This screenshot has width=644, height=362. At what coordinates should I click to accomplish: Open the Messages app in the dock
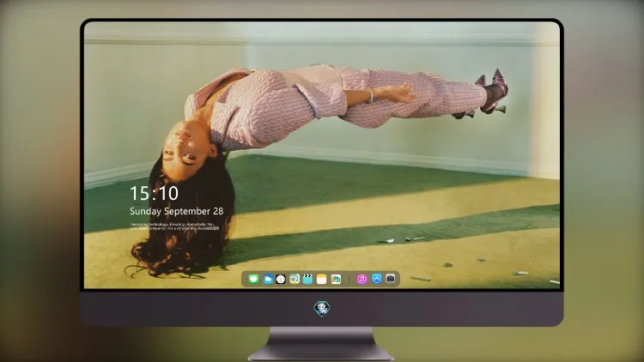click(253, 279)
